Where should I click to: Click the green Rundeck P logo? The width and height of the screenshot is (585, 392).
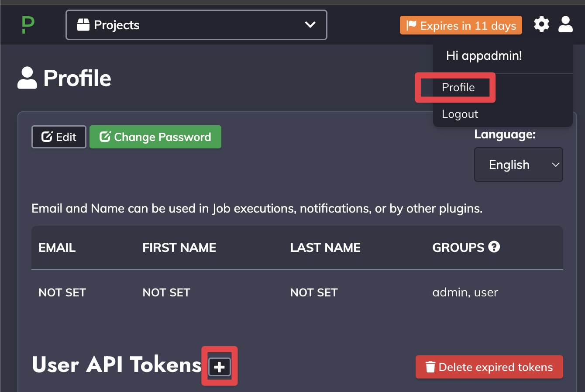coord(28,25)
